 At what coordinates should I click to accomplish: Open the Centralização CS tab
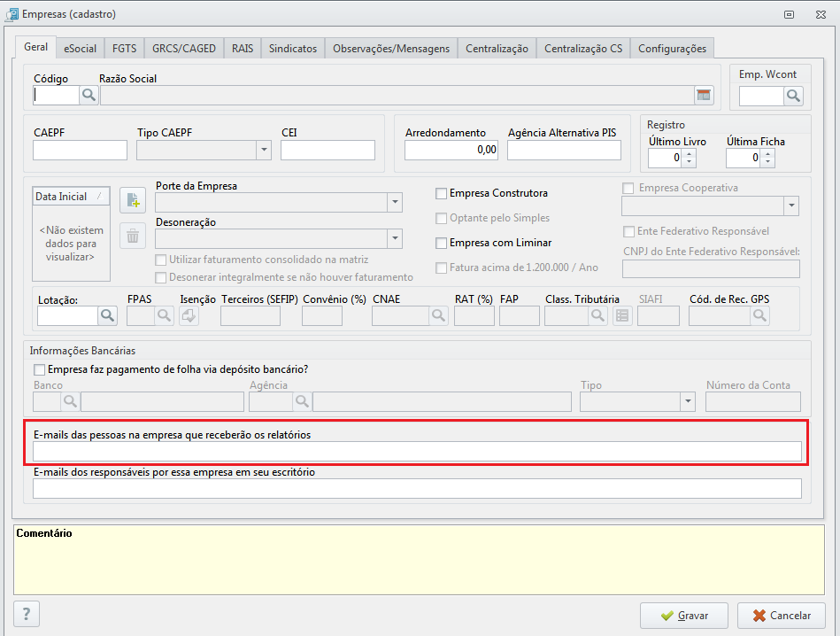point(583,48)
